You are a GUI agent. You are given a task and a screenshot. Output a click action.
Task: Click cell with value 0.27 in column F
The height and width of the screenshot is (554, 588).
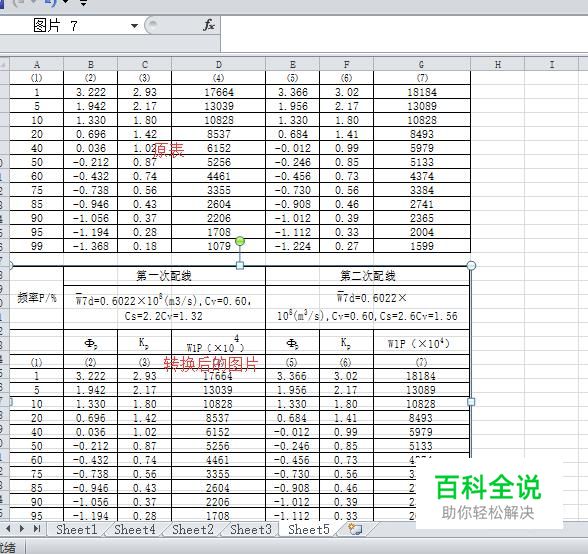tap(346, 246)
